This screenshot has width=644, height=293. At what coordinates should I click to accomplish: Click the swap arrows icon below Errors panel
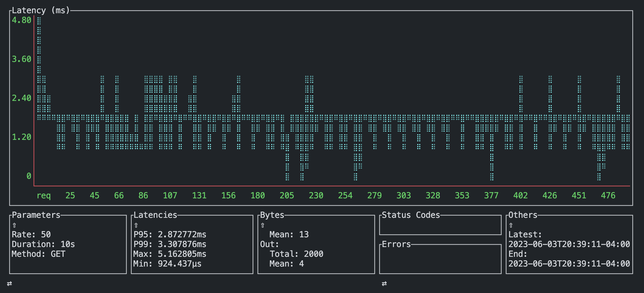pyautogui.click(x=384, y=284)
